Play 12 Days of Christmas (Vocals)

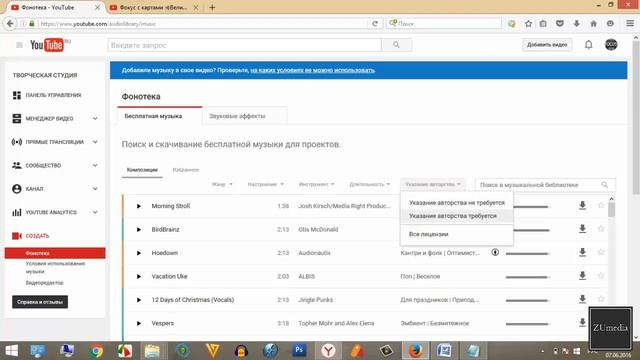[x=139, y=300]
